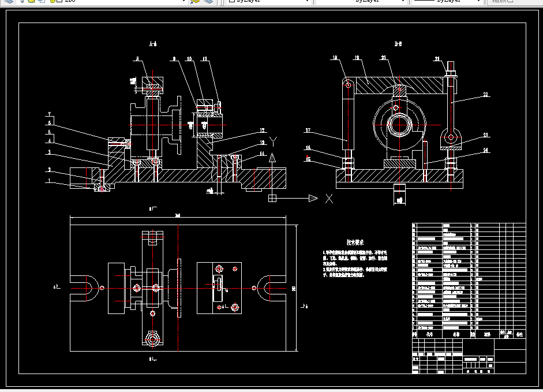Click the 代号 header in the parts list

pos(429,334)
